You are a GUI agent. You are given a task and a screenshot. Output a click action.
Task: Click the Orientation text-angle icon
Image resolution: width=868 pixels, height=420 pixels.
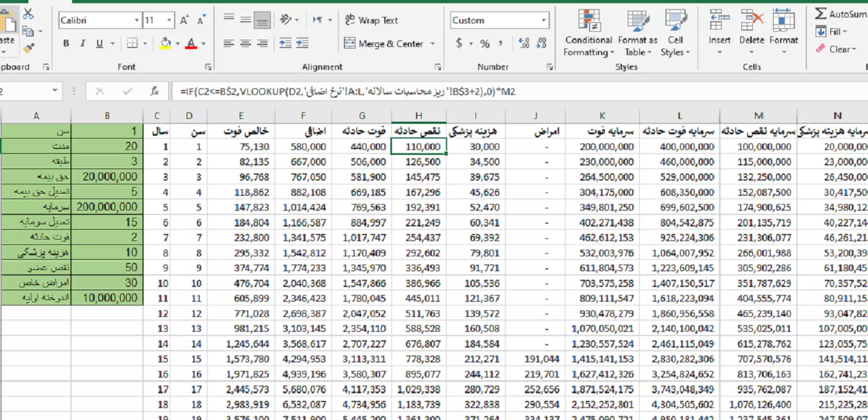[x=286, y=20]
